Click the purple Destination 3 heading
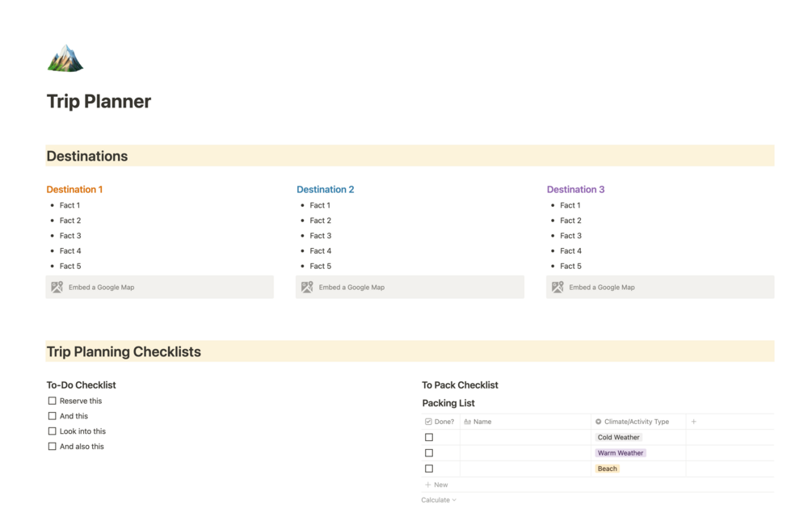 coord(576,189)
